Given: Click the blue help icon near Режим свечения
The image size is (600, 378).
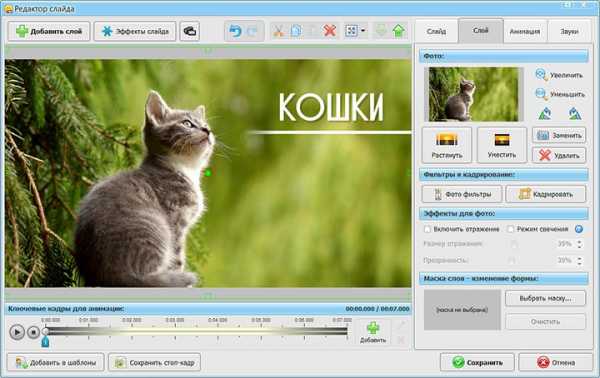Looking at the screenshot, I should pos(579,229).
